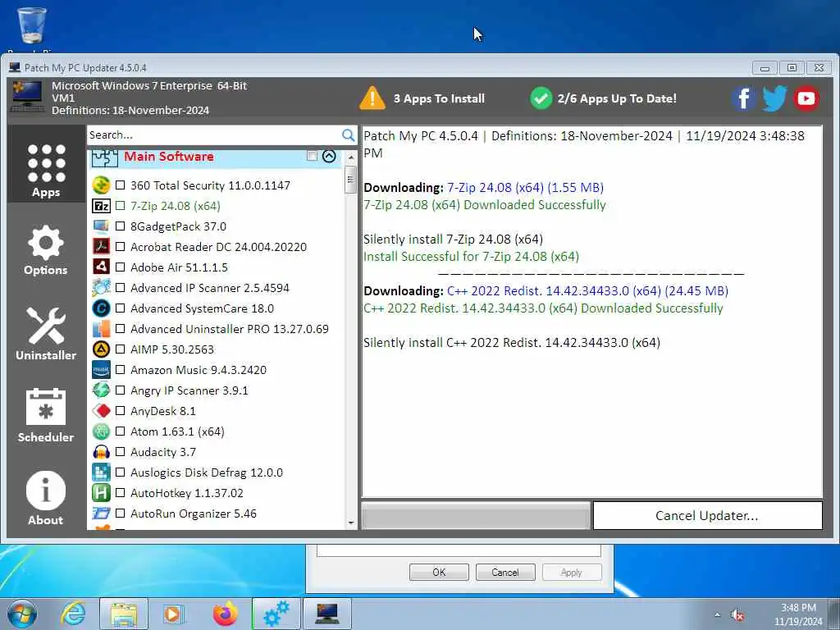Tick the AIMP 5.30.2563 checkbox
The width and height of the screenshot is (840, 630).
[121, 349]
